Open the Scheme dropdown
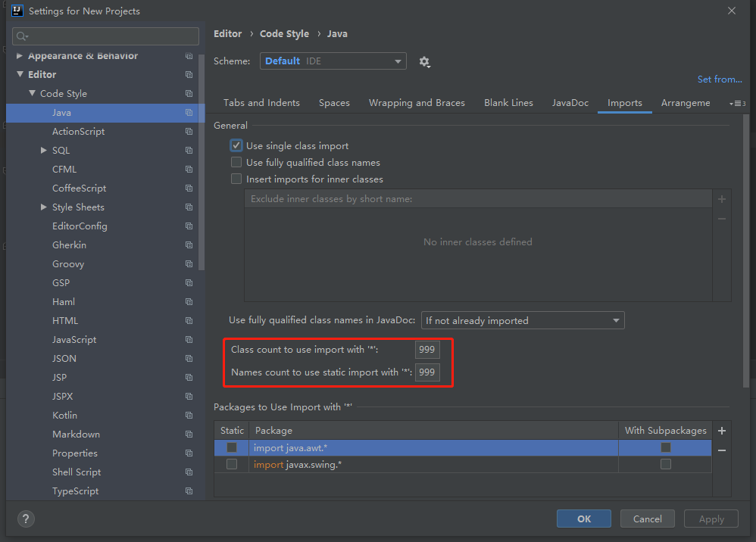The height and width of the screenshot is (542, 756). pyautogui.click(x=333, y=61)
